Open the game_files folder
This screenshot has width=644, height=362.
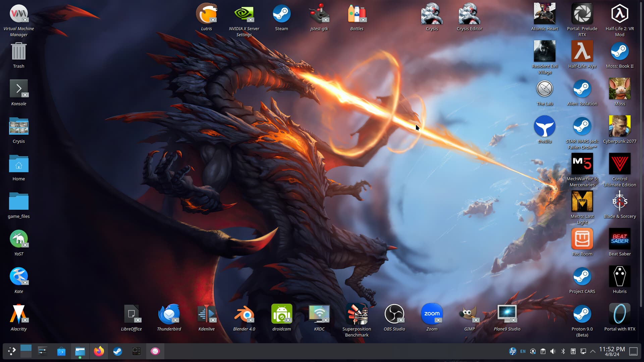click(x=18, y=202)
